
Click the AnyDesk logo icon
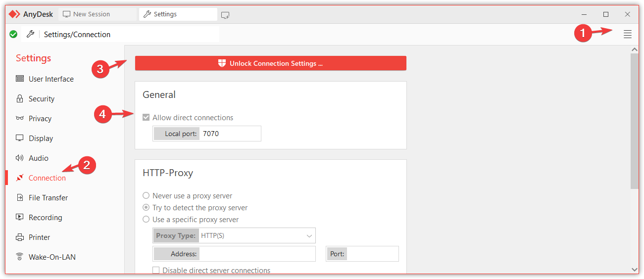[x=14, y=14]
